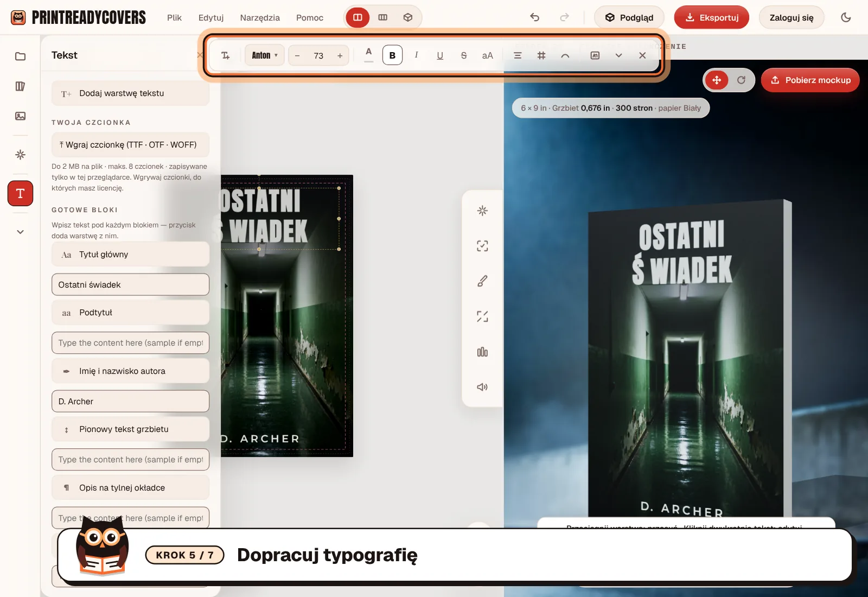Undo the last action
868x597 pixels.
pyautogui.click(x=535, y=17)
